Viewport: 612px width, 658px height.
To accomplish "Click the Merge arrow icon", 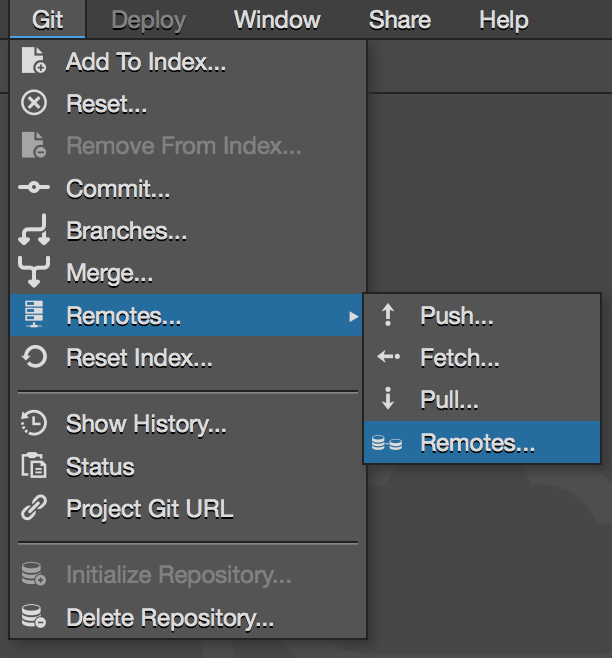I will coord(34,273).
